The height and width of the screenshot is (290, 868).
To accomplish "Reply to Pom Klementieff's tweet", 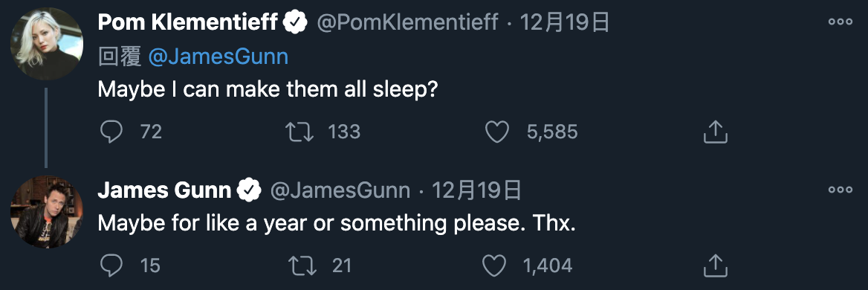I will coord(111,132).
